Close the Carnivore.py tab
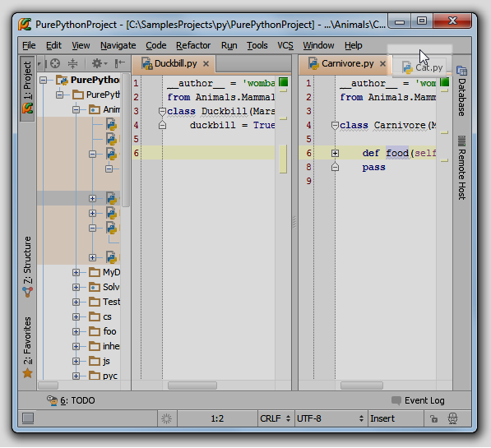The width and height of the screenshot is (491, 448). (x=382, y=64)
